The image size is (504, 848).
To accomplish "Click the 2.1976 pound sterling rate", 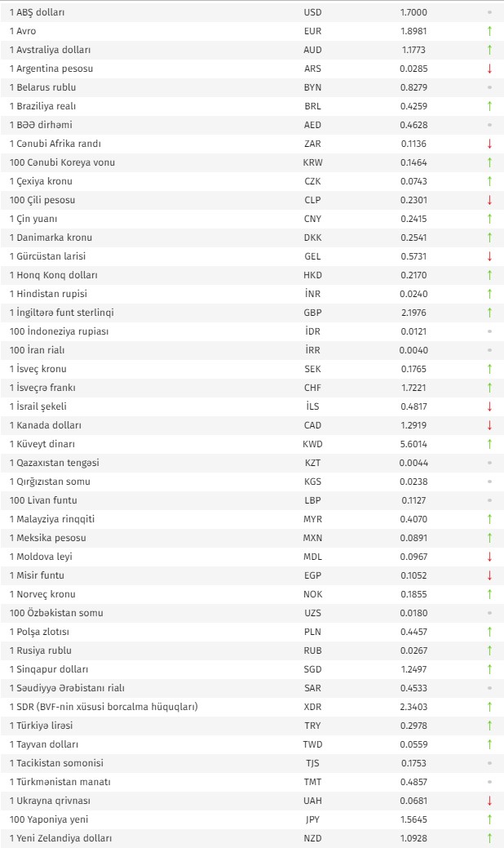I will coord(413,313).
